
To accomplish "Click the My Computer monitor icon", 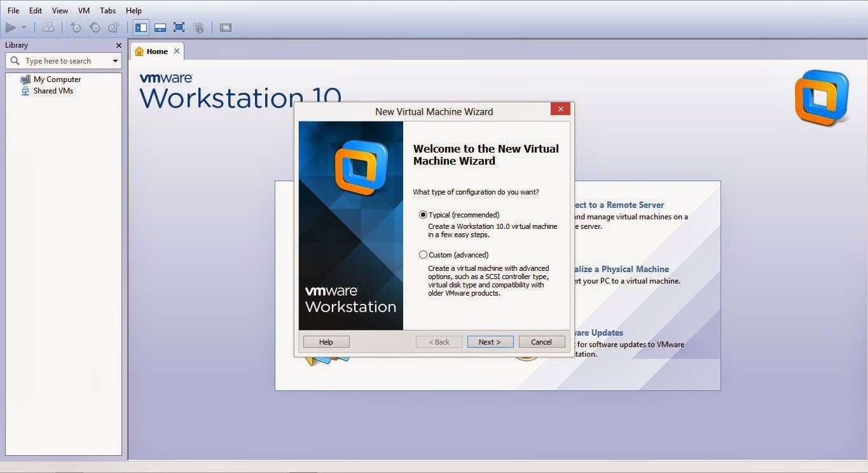I will tap(25, 79).
